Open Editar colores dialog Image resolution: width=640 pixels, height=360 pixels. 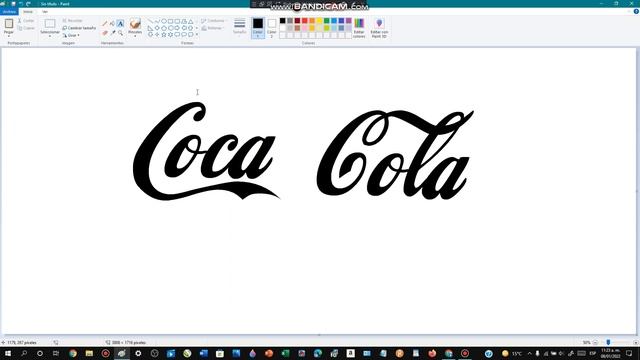click(x=359, y=28)
